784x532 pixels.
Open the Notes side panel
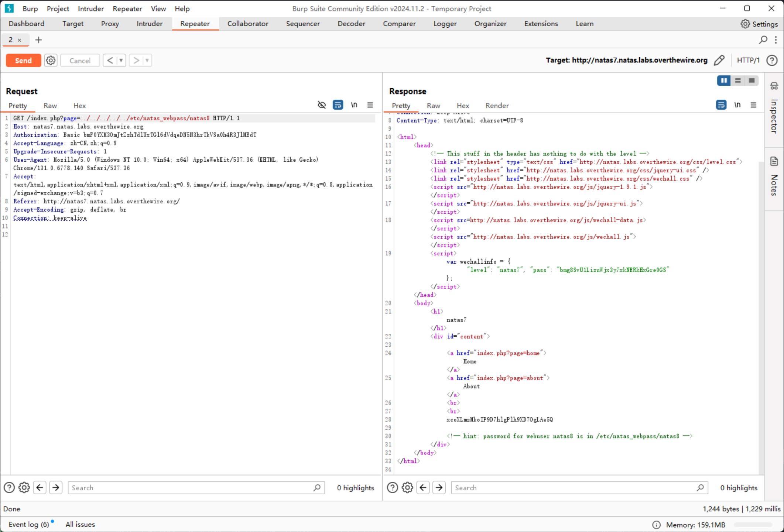click(774, 177)
